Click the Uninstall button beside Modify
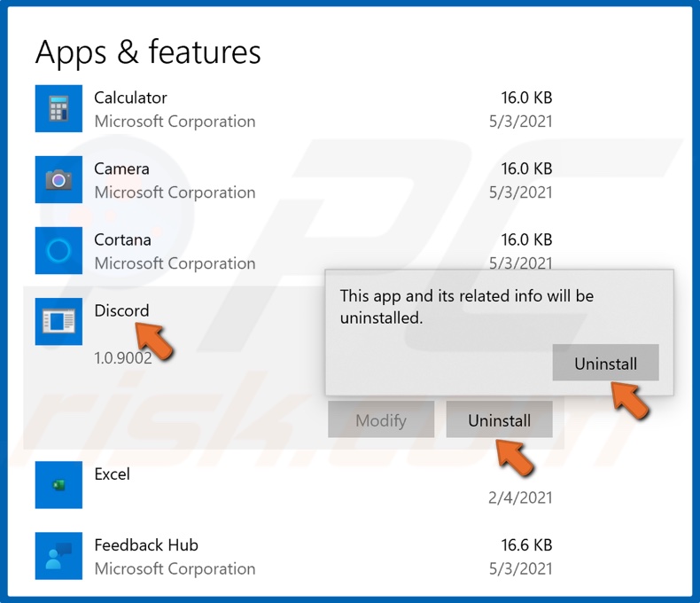The image size is (700, 603). pyautogui.click(x=499, y=419)
